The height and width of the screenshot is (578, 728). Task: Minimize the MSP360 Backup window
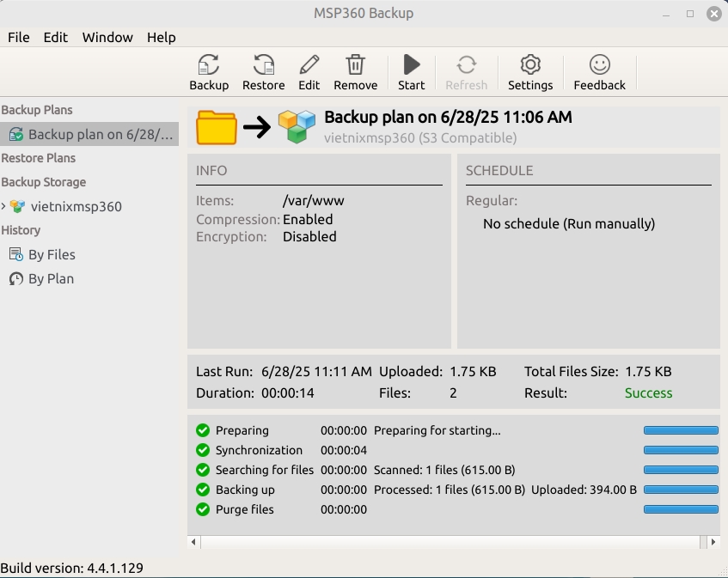[666, 14]
